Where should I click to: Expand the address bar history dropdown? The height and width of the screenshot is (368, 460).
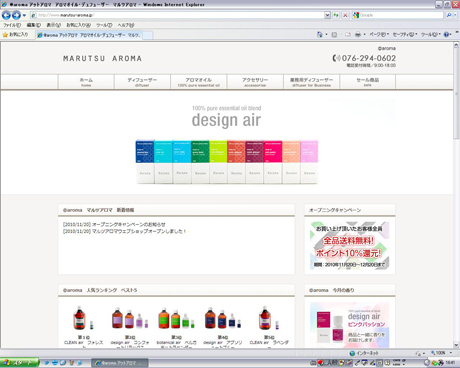pos(327,15)
